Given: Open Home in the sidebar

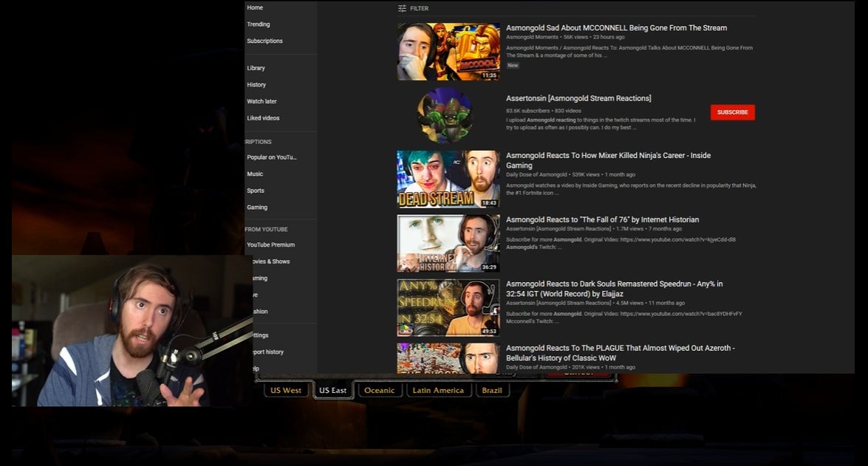Looking at the screenshot, I should click(255, 8).
